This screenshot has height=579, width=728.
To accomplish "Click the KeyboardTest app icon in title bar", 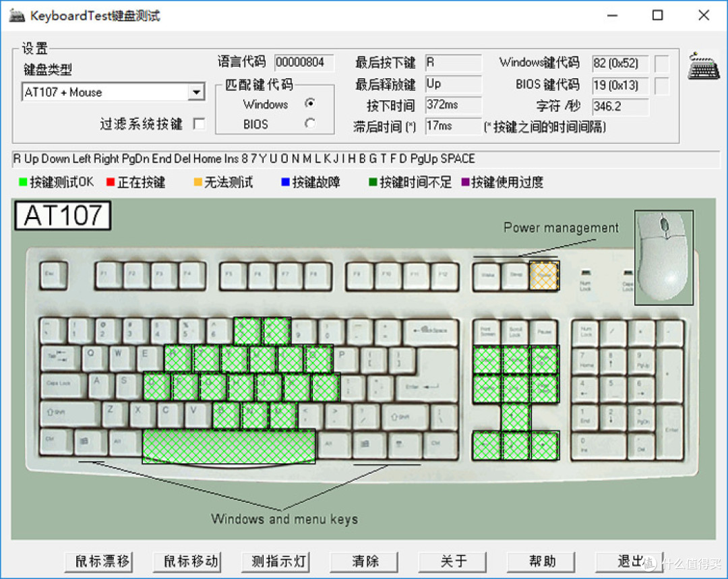I will [x=17, y=16].
